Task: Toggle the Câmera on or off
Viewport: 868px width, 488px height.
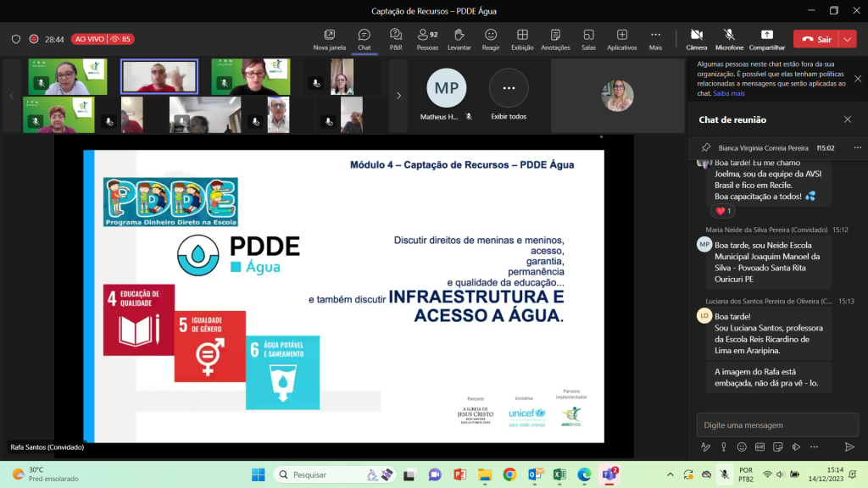Action: (697, 39)
